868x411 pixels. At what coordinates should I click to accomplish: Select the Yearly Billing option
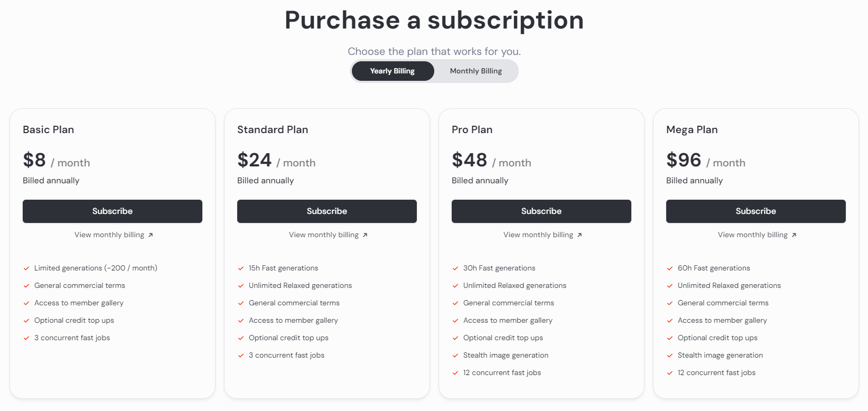coord(393,71)
